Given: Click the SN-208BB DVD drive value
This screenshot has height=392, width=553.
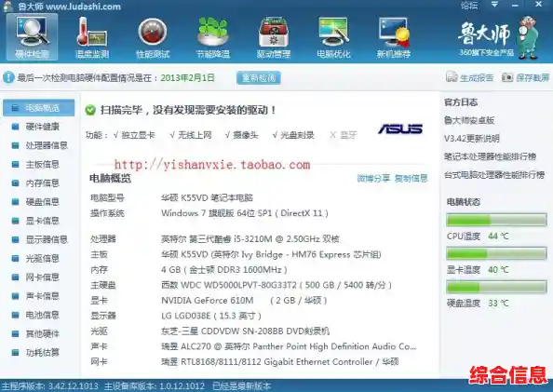Looking at the screenshot, I should coord(246,331).
